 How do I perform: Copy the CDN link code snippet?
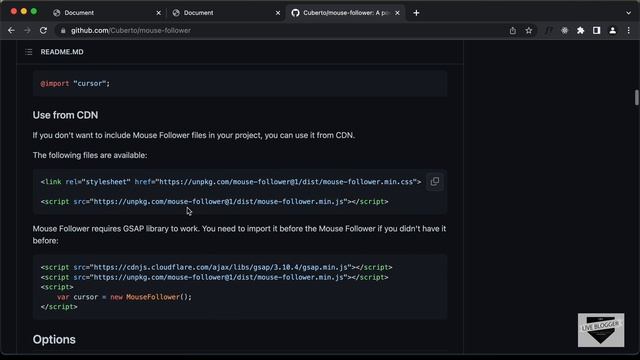[x=435, y=182]
